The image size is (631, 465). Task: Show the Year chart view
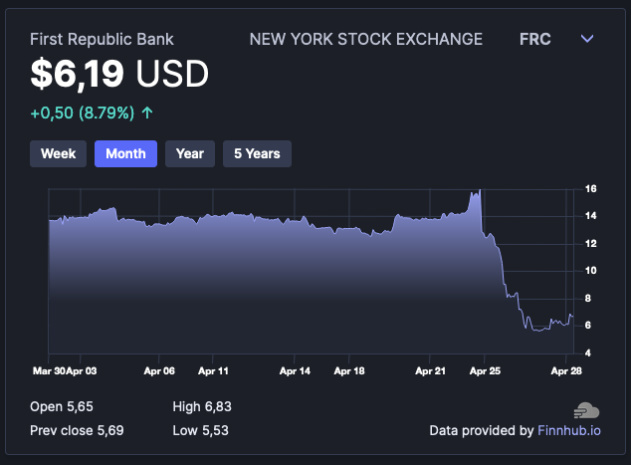pos(190,153)
